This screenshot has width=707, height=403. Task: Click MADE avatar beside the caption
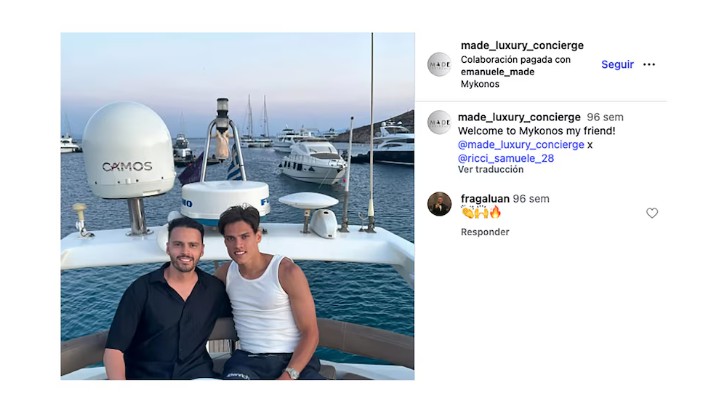click(439, 122)
